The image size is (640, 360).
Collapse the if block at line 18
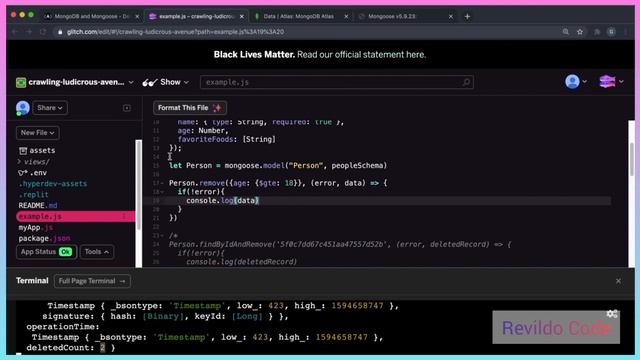pyautogui.click(x=162, y=192)
